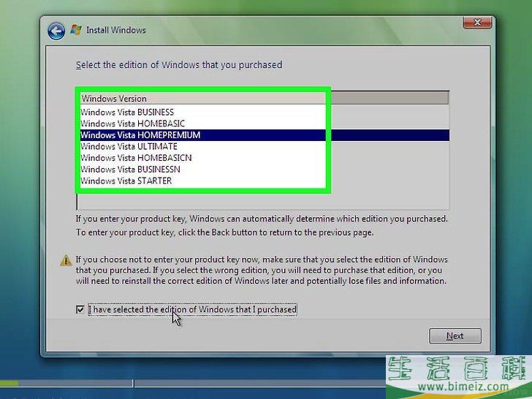Image resolution: width=532 pixels, height=399 pixels.
Task: Select Windows Vista HOMEPREMIUM edition
Action: 265,135
